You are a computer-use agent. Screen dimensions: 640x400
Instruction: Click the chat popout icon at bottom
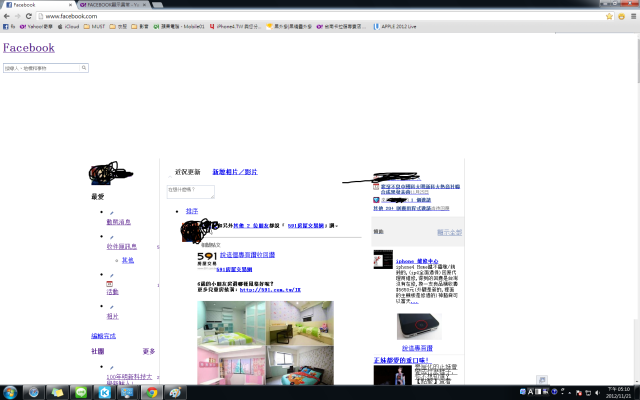542,380
